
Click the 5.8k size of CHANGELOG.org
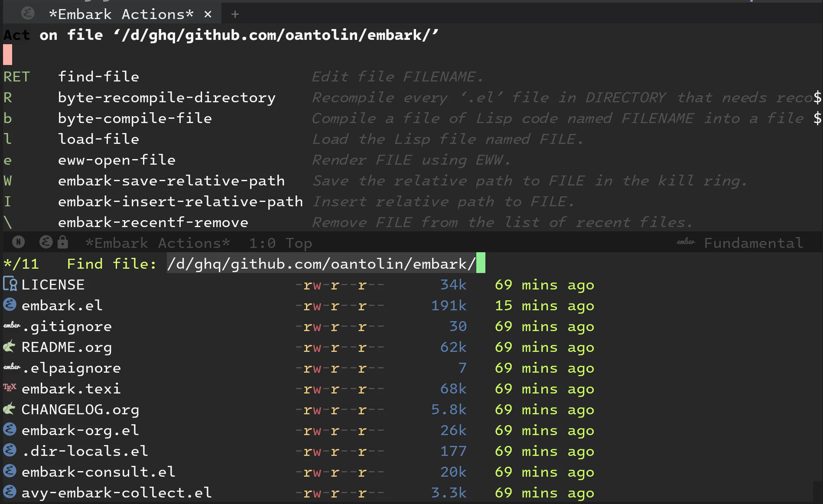pyautogui.click(x=449, y=410)
